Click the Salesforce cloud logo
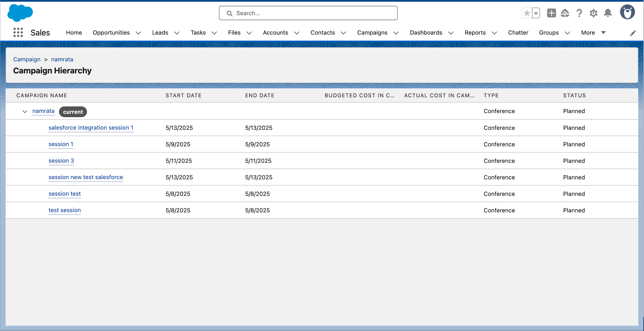The image size is (644, 331). [x=20, y=13]
